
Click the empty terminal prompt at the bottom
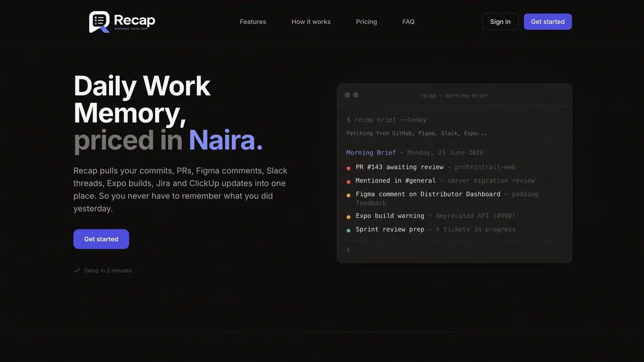[348, 249]
